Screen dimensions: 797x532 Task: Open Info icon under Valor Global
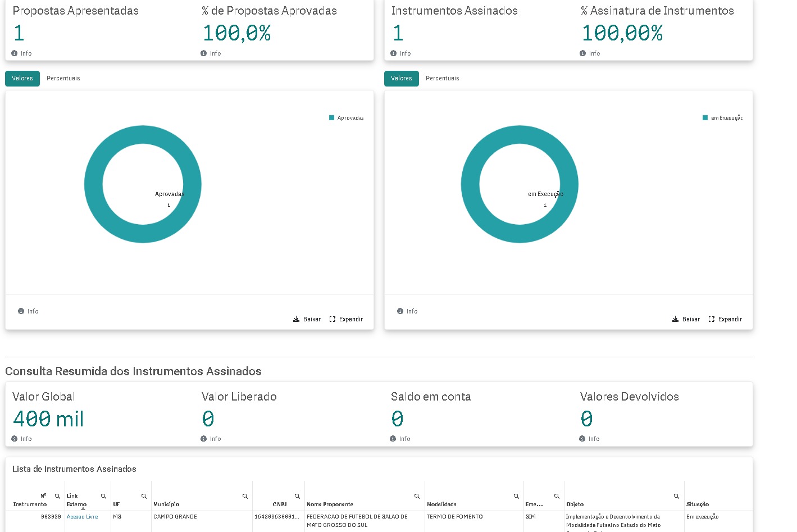(15, 439)
